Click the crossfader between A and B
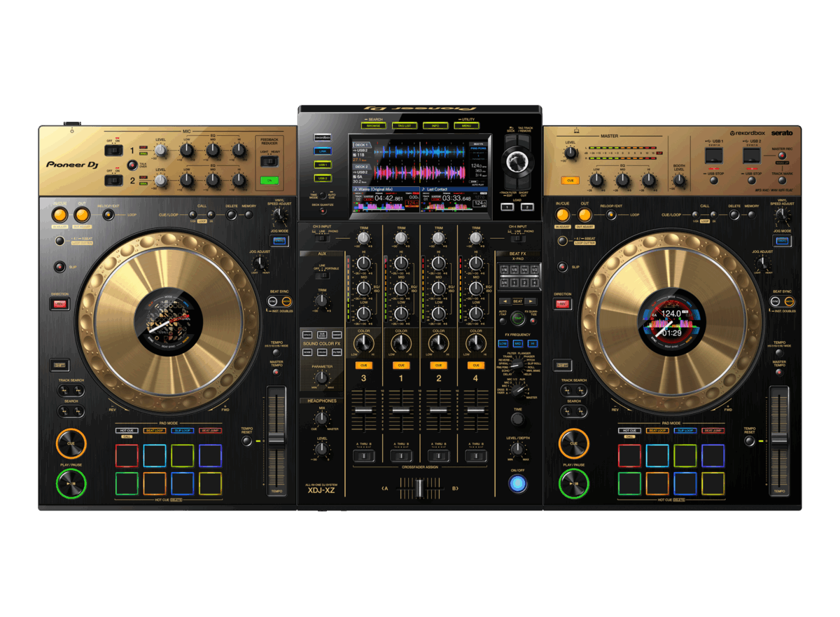The height and width of the screenshot is (617, 840). coord(420,487)
